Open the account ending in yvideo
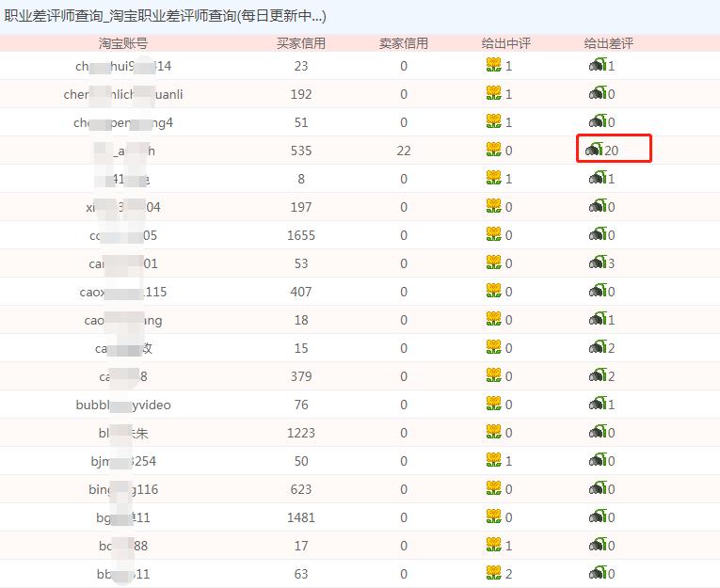This screenshot has height=588, width=720. pyautogui.click(x=123, y=405)
